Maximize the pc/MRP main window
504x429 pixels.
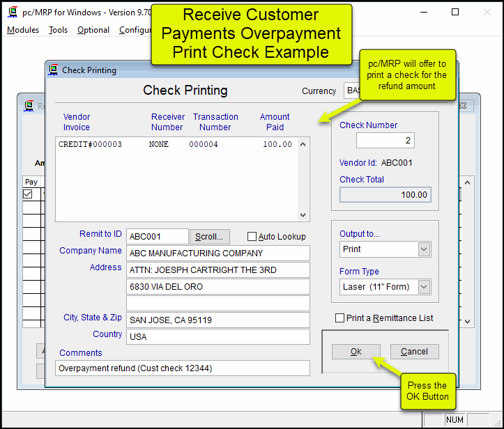[455, 12]
